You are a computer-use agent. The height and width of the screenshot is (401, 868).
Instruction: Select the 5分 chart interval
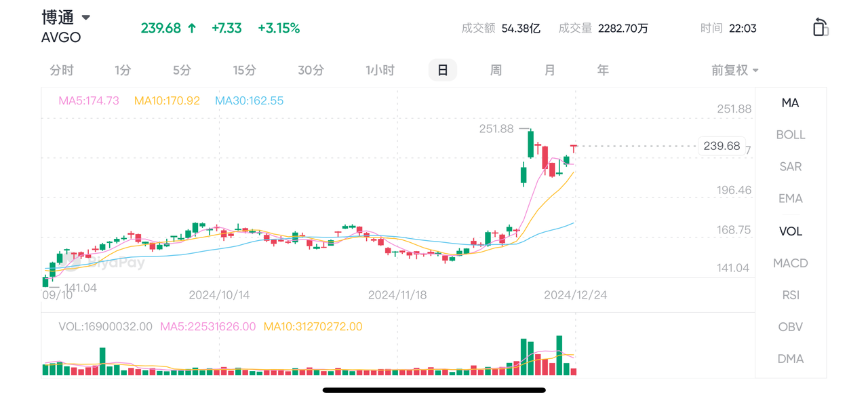182,70
